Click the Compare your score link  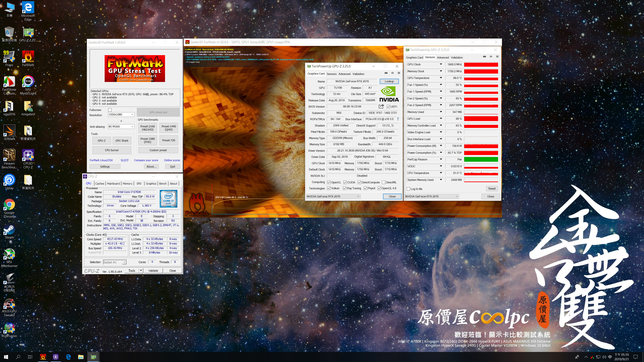(x=146, y=160)
